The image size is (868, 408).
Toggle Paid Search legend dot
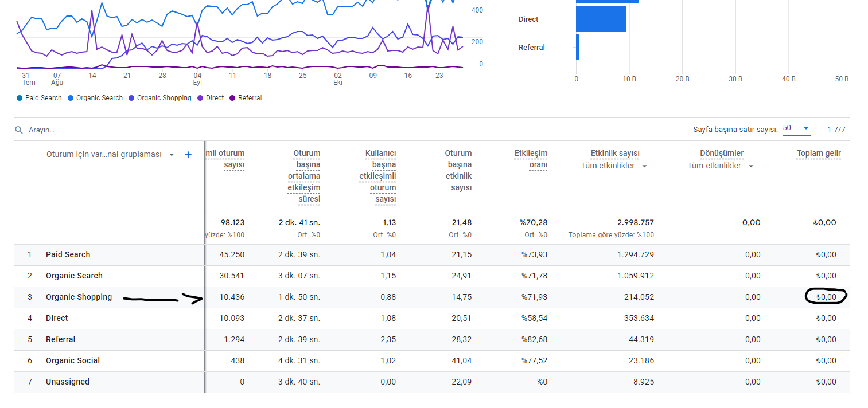coord(20,98)
